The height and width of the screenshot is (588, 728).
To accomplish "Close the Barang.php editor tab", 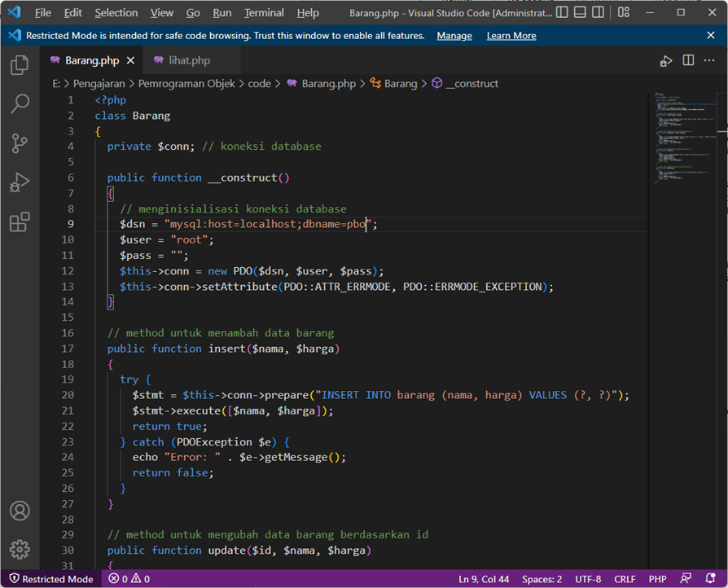I will click(131, 60).
